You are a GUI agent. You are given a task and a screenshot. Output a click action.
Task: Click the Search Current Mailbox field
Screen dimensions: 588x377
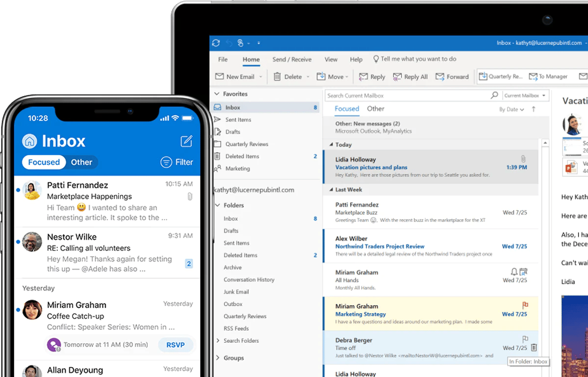point(407,96)
